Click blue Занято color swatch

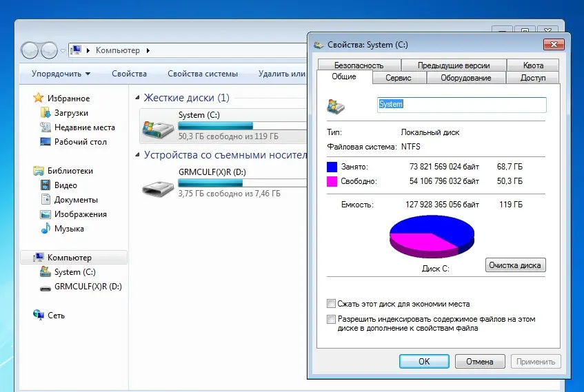(332, 167)
